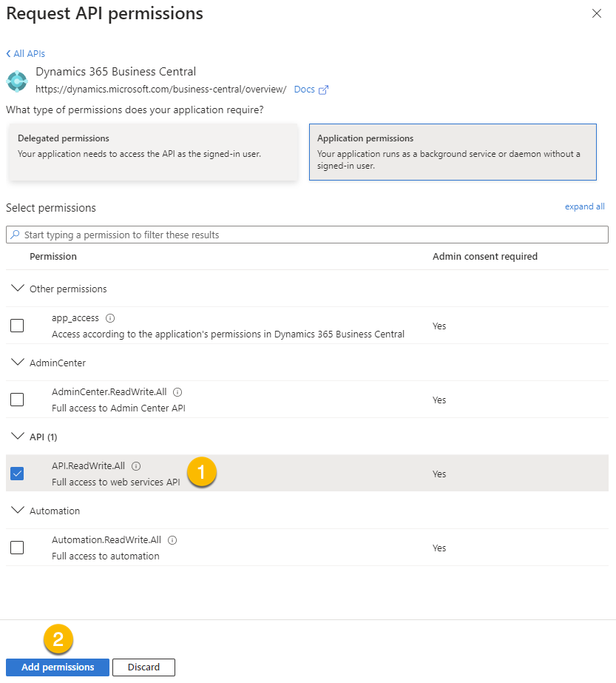Collapse the Other permissions group
This screenshot has height=683, width=616.
click(x=18, y=289)
